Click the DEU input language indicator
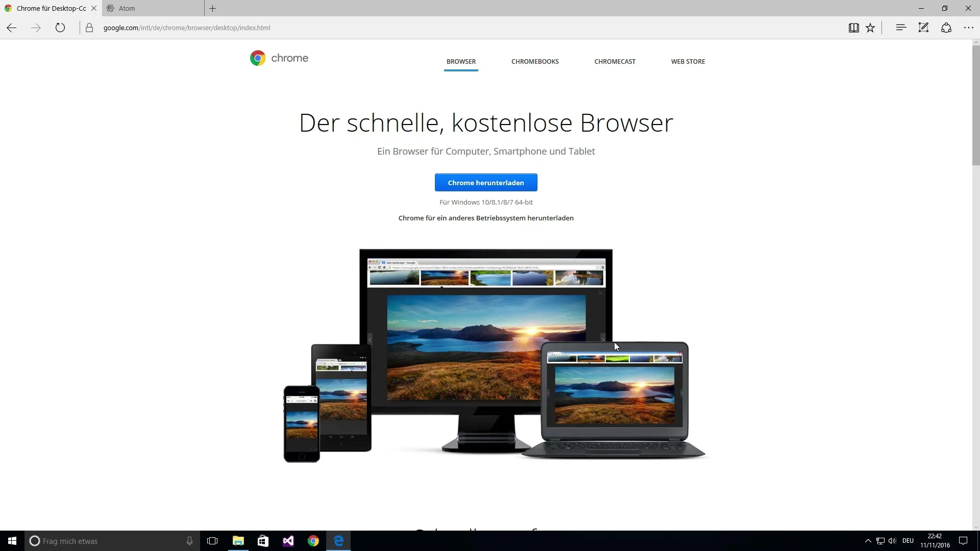The width and height of the screenshot is (980, 551). click(x=908, y=541)
